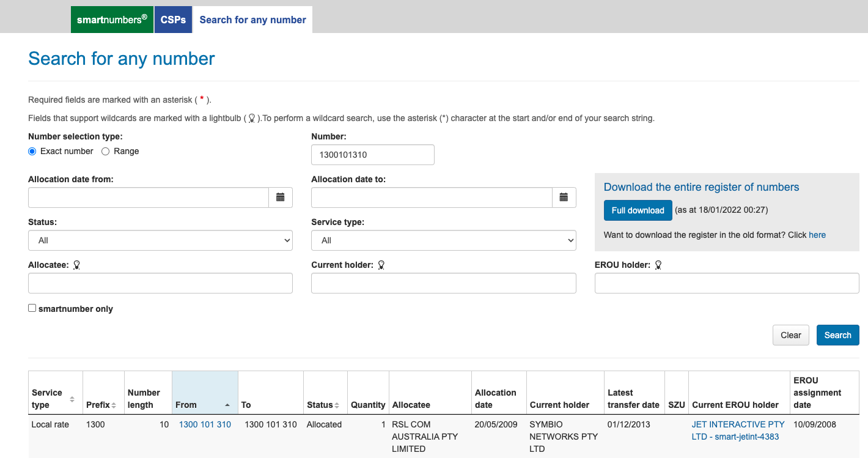The width and height of the screenshot is (868, 469).
Task: Click the Download the entire register heading
Action: [x=702, y=187]
